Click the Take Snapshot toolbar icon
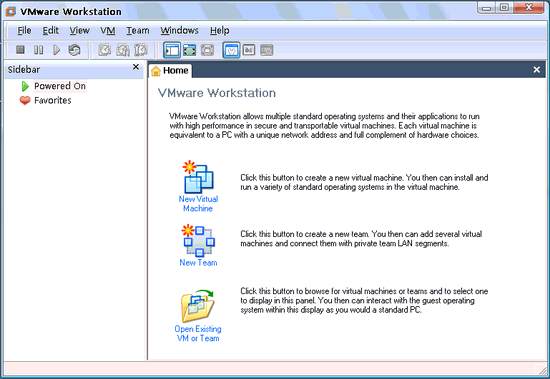550x379 pixels. tap(105, 50)
